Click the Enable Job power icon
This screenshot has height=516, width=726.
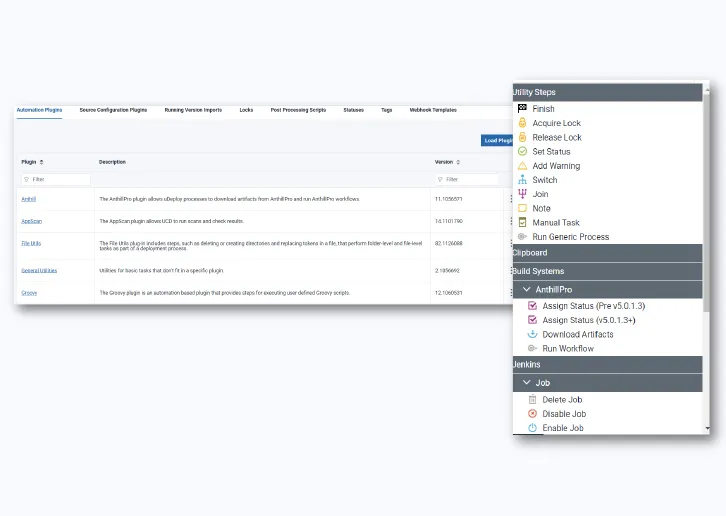point(532,428)
